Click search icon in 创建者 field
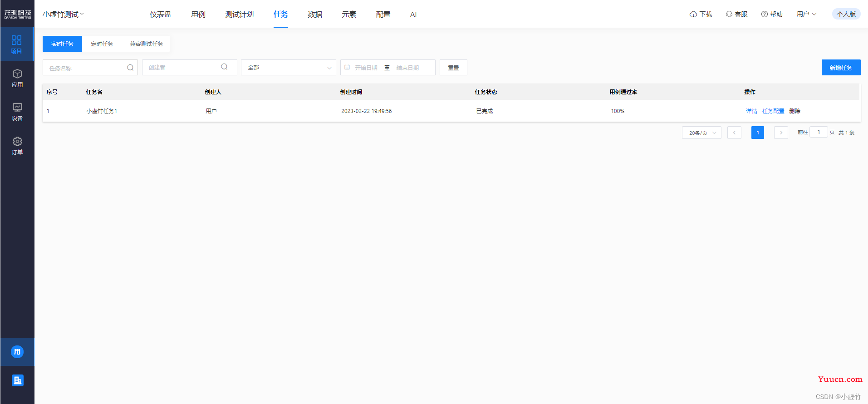 224,67
